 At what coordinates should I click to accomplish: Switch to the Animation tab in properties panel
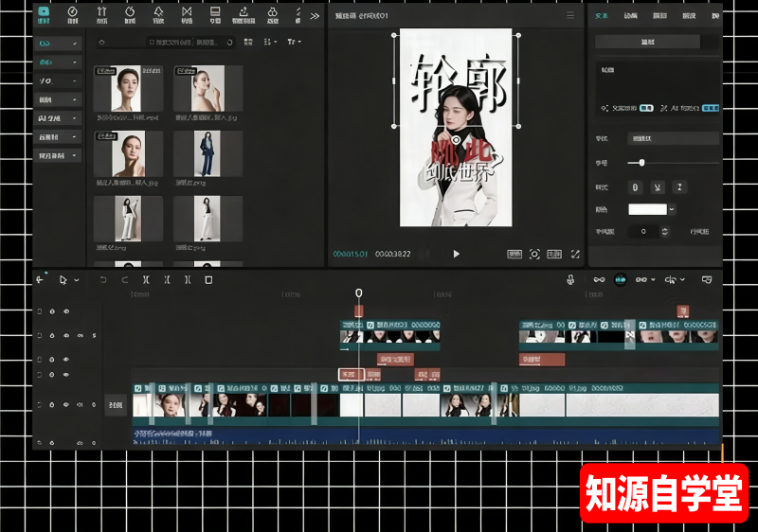click(630, 15)
